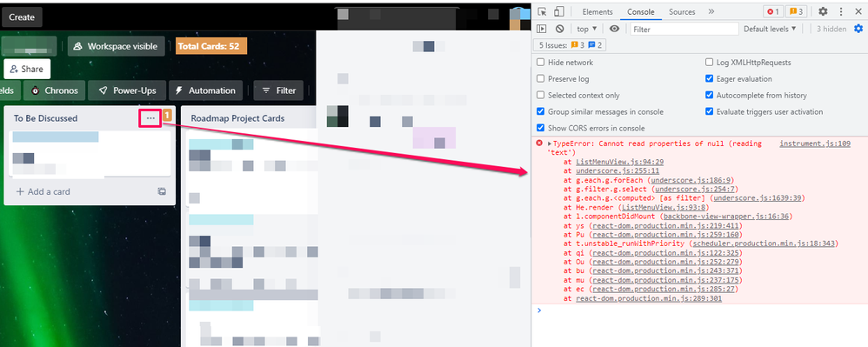
Task: Click the red error count badge
Action: pos(772,11)
